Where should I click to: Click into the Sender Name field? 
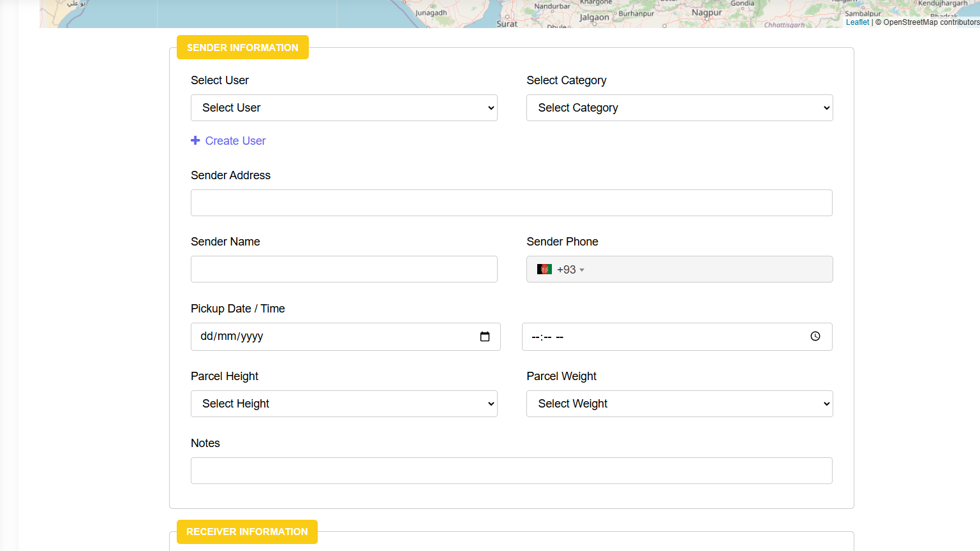pos(344,269)
